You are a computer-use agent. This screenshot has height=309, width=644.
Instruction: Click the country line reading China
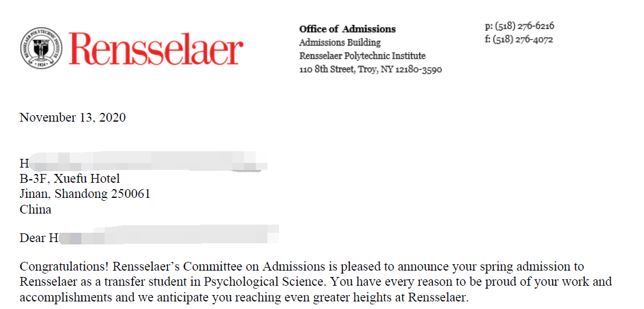point(35,209)
